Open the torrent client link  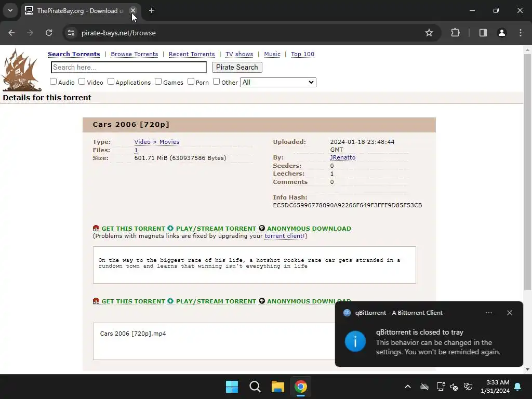(x=284, y=236)
